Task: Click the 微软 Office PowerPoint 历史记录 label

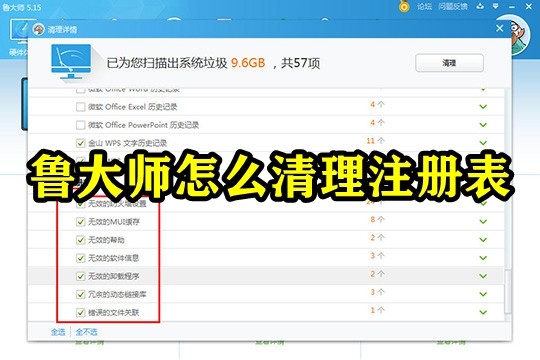Action: click(144, 125)
